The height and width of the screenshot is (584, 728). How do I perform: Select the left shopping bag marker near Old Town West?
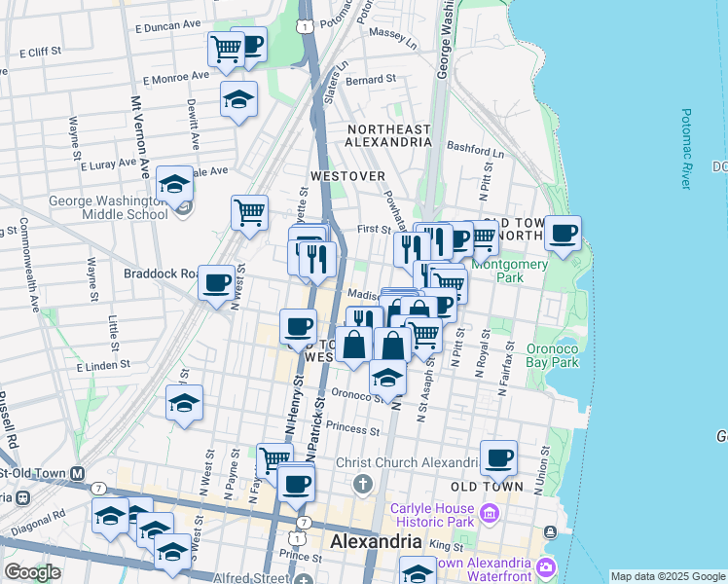coord(353,345)
